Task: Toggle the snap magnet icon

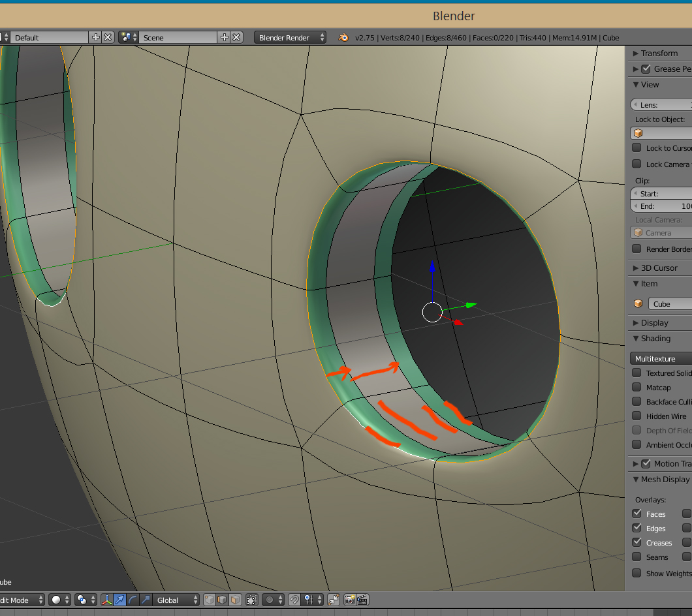Action: (x=295, y=600)
